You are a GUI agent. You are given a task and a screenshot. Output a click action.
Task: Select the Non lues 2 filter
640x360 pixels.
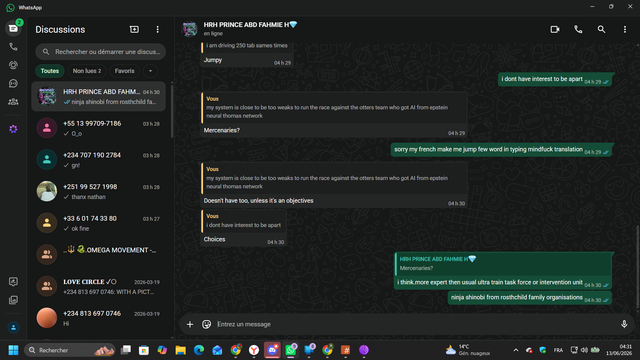click(87, 71)
